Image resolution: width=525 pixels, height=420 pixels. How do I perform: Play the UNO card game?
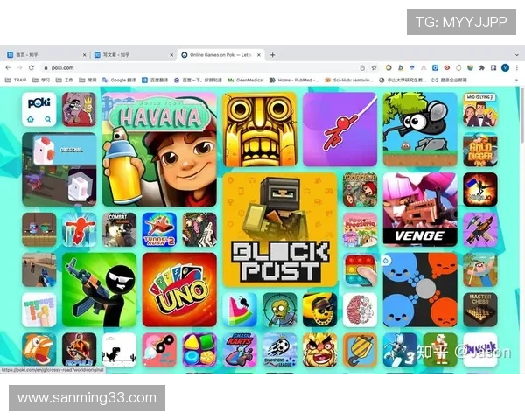coord(179,290)
